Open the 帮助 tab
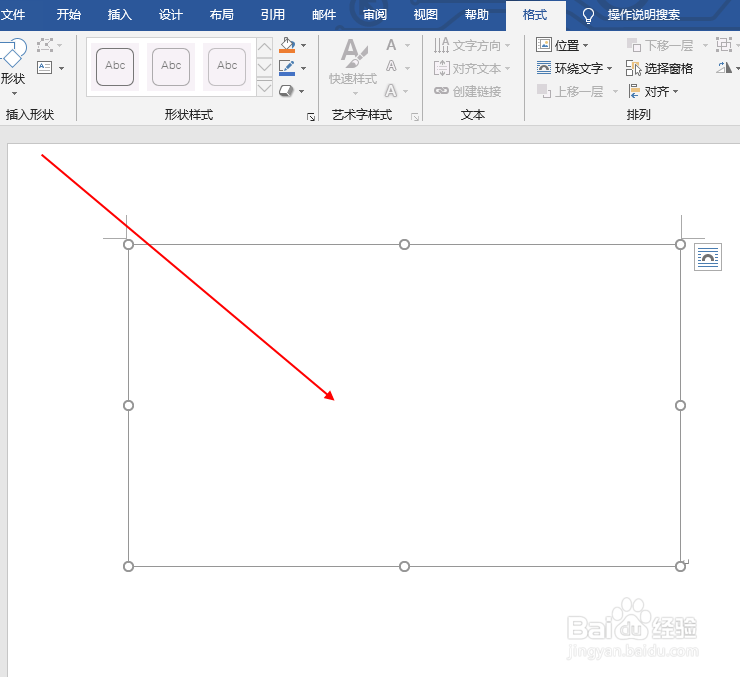The image size is (740, 677). (x=477, y=15)
